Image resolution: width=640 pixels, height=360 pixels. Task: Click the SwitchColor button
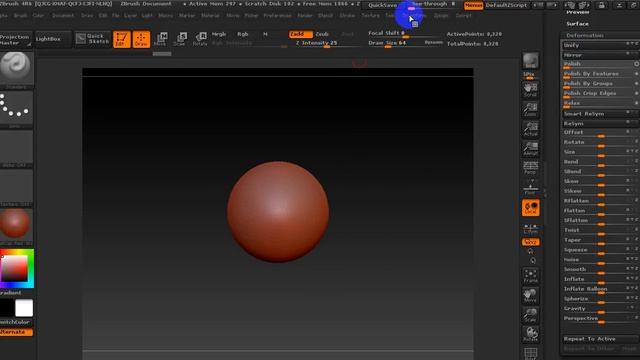(x=15, y=322)
